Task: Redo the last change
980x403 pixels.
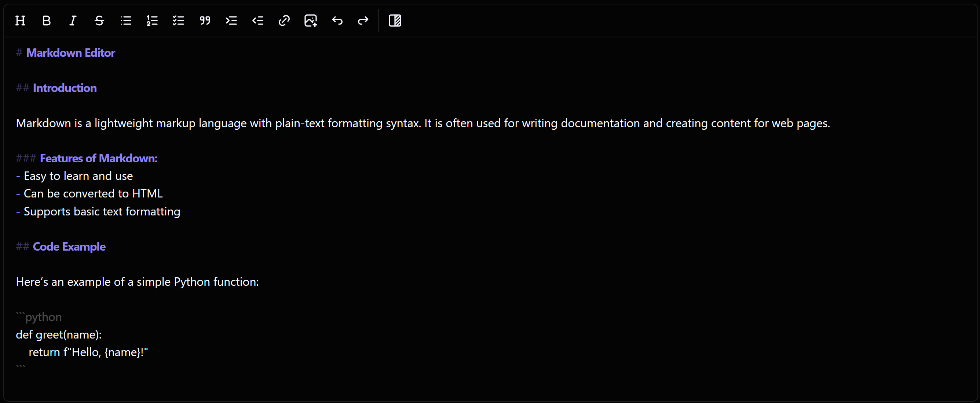Action: click(363, 21)
